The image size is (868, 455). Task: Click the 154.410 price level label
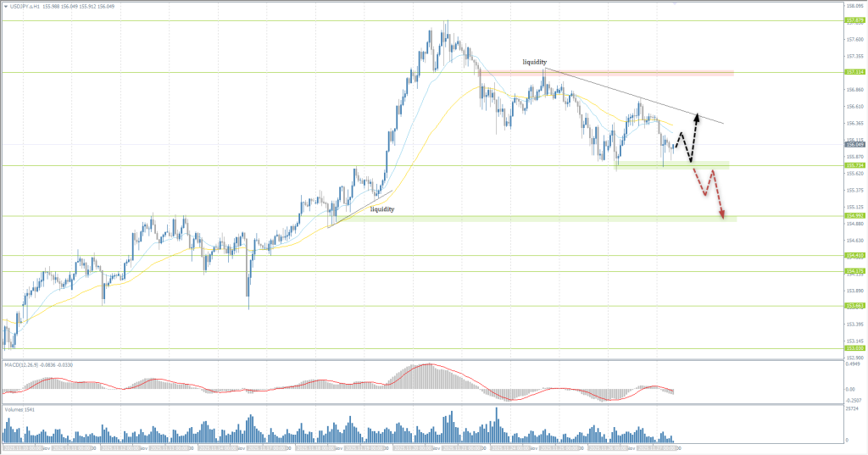854,255
